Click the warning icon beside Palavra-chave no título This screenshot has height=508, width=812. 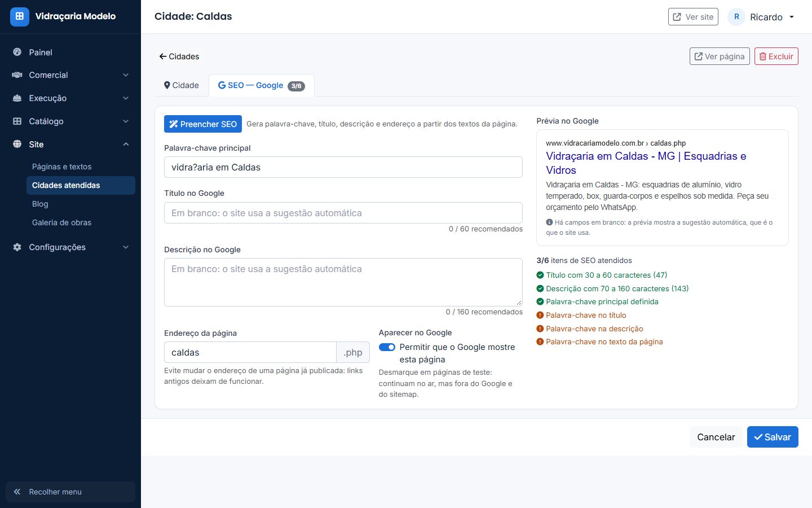tap(540, 316)
